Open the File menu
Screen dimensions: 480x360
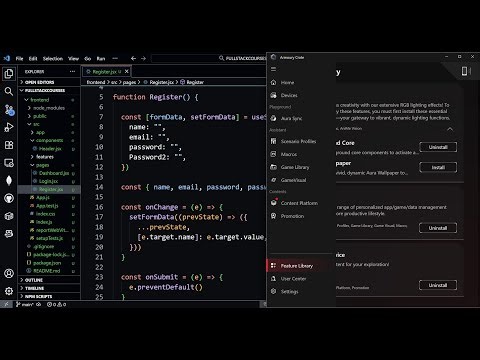click(x=20, y=59)
